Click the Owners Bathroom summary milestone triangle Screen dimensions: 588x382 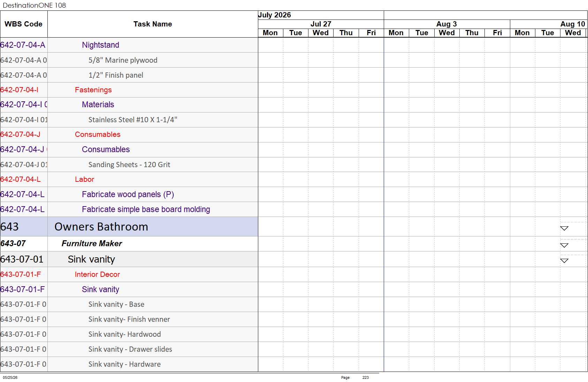tap(564, 228)
